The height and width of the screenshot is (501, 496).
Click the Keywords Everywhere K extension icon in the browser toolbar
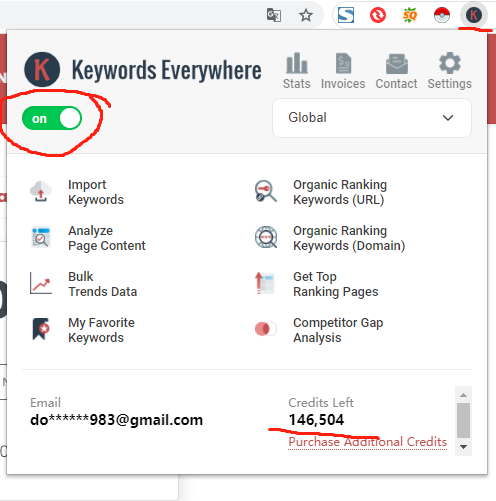[474, 15]
